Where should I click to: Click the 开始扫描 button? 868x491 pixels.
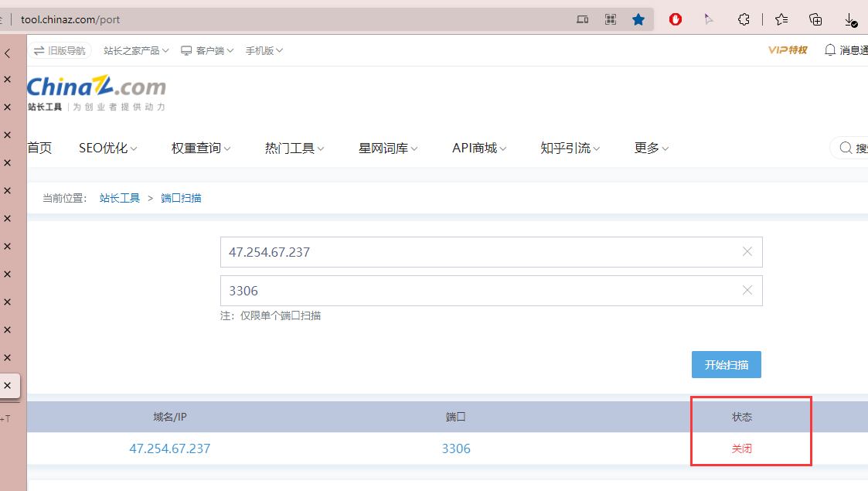727,365
